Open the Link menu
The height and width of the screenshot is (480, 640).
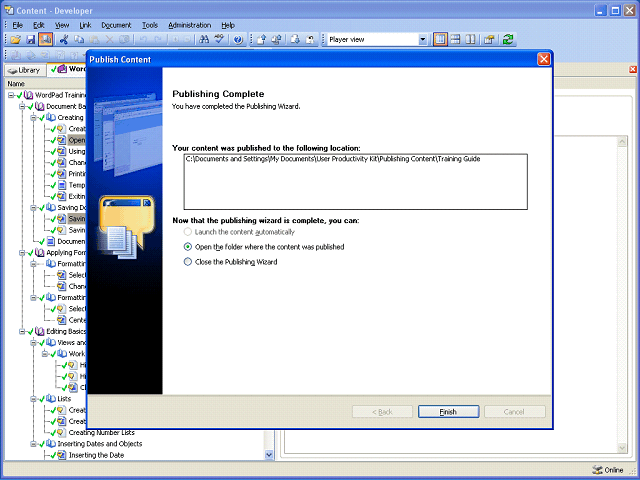85,25
